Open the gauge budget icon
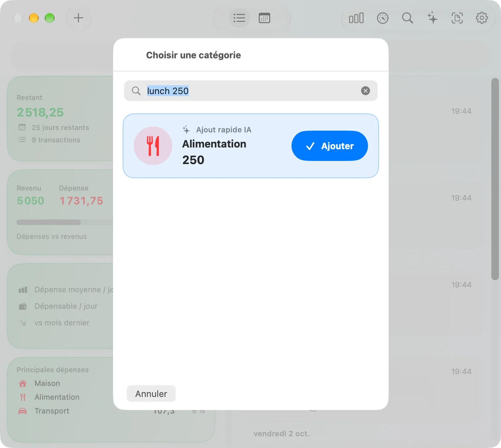 point(383,18)
